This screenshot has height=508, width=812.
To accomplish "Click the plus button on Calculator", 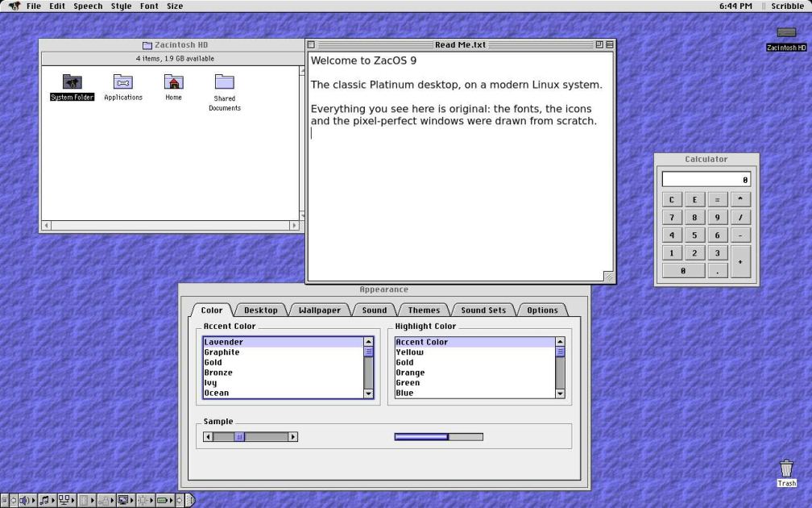I will 740,262.
